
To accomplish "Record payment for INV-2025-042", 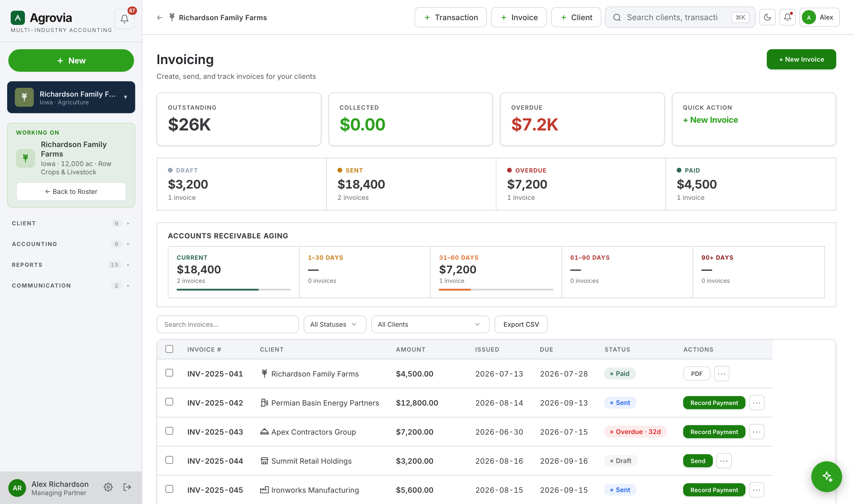I will point(714,403).
